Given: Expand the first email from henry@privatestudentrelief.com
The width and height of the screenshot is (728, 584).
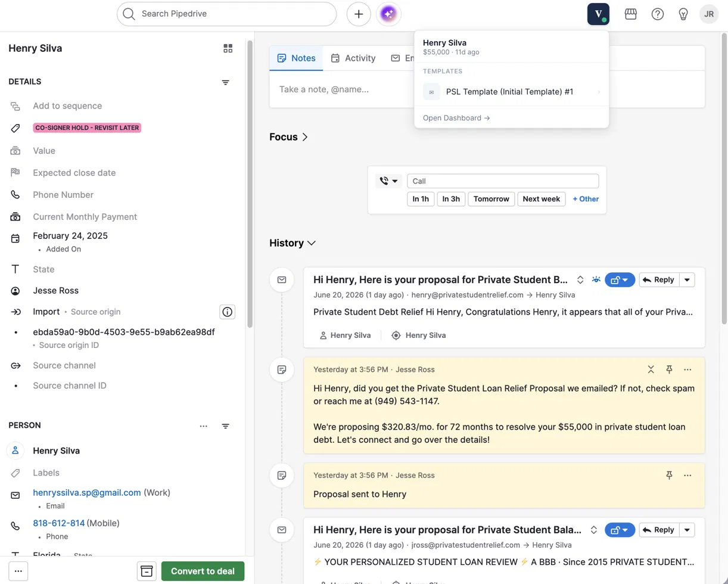Looking at the screenshot, I should coord(580,279).
